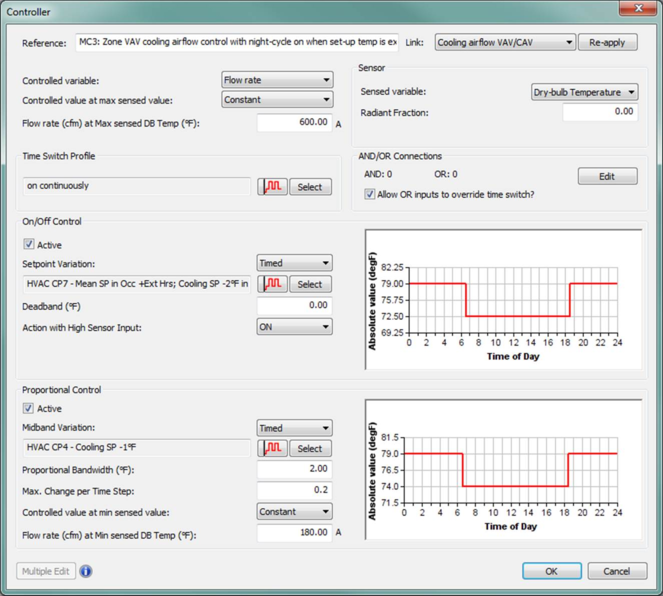Close the Controller dialog window
Image resolution: width=663 pixels, height=596 pixels.
639,8
